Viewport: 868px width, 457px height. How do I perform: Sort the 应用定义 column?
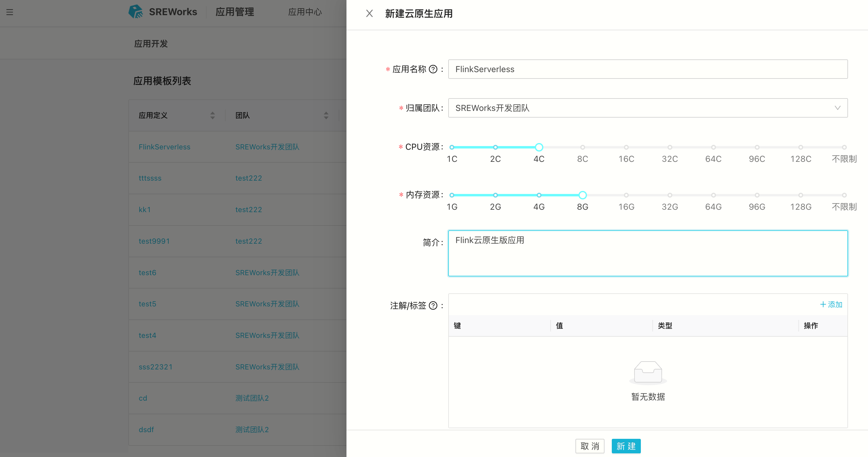click(212, 115)
